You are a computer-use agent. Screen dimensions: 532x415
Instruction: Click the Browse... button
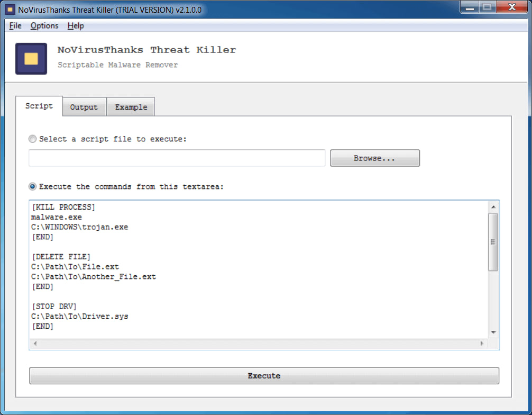[374, 158]
